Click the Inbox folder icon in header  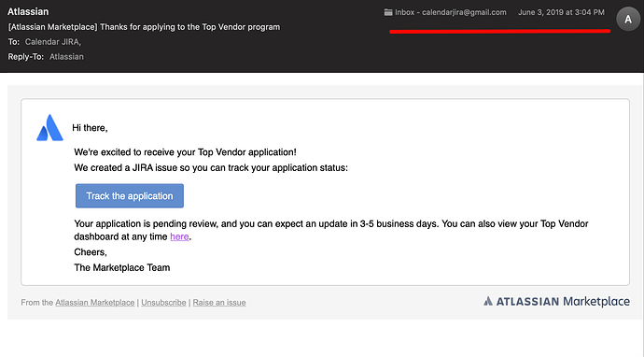click(388, 12)
